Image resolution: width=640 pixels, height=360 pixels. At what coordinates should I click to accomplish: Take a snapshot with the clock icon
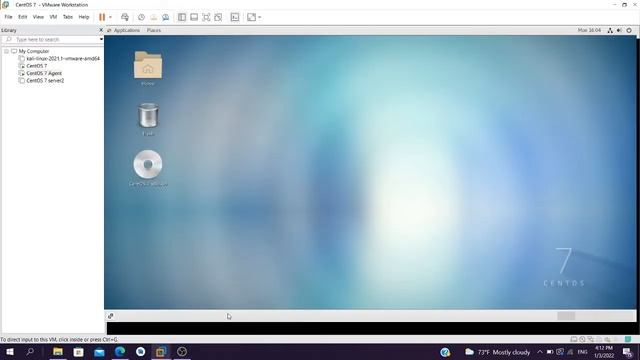point(141,17)
